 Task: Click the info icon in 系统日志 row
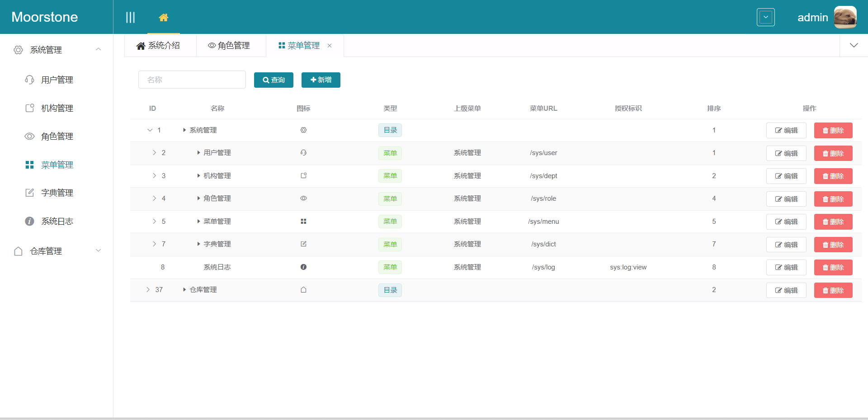303,267
